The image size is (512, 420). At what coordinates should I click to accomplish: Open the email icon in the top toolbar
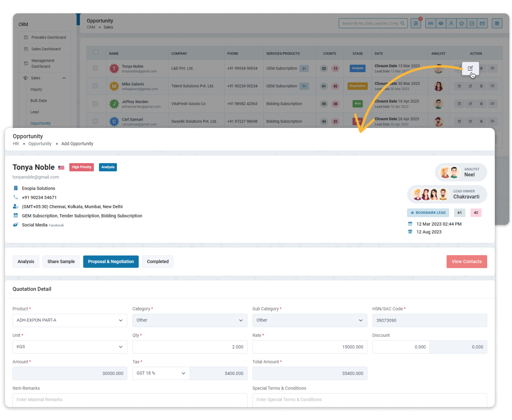[x=482, y=23]
